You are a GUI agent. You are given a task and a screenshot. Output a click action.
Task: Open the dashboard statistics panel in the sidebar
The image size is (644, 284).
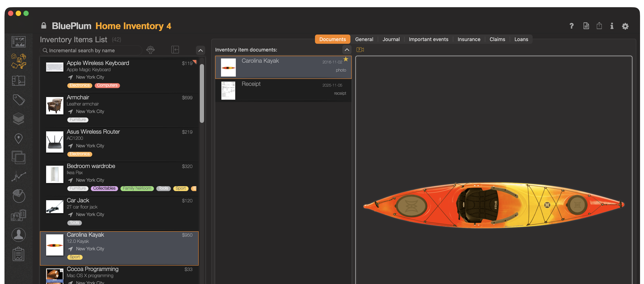click(x=18, y=41)
